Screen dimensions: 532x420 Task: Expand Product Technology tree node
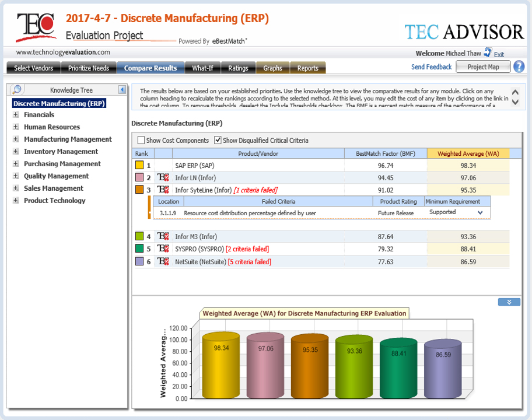pyautogui.click(x=16, y=200)
